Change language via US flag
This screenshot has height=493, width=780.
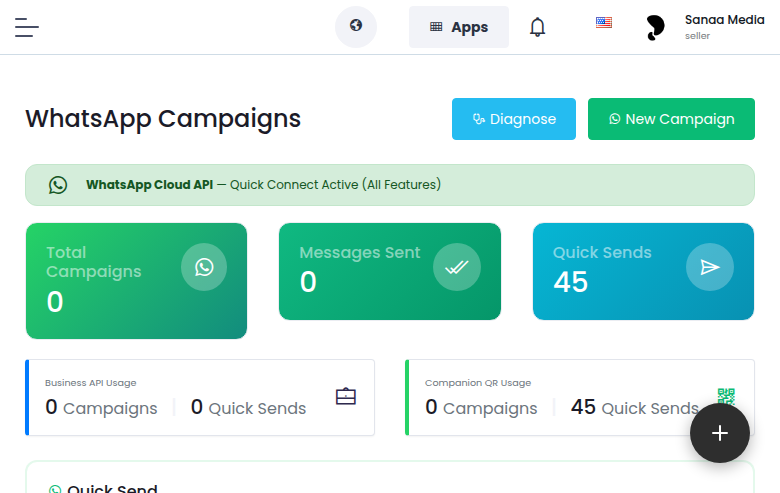pos(604,23)
